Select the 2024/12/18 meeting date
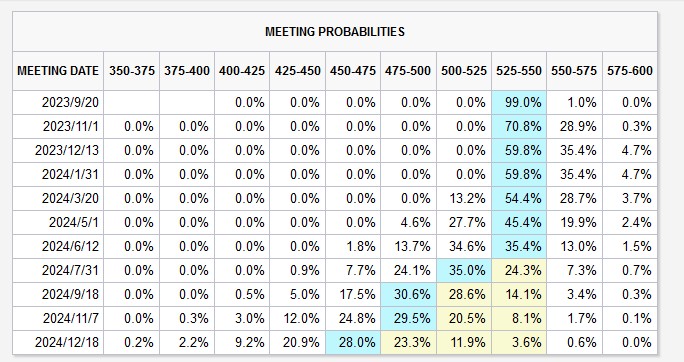The image size is (684, 362). pyautogui.click(x=67, y=342)
